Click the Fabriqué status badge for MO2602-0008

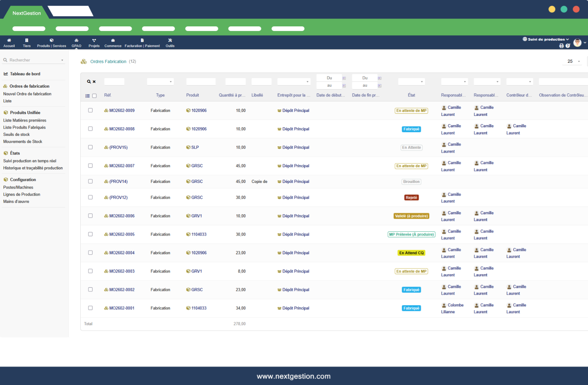coord(411,129)
